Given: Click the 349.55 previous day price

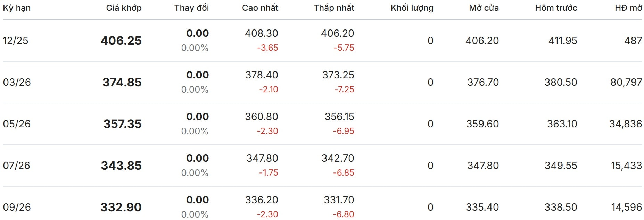Looking at the screenshot, I should pyautogui.click(x=561, y=166).
